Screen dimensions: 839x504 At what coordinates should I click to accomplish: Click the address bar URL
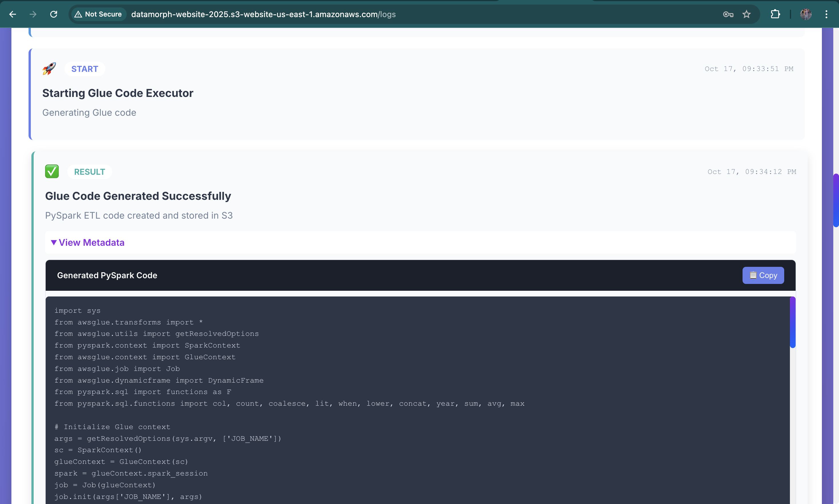tap(263, 14)
